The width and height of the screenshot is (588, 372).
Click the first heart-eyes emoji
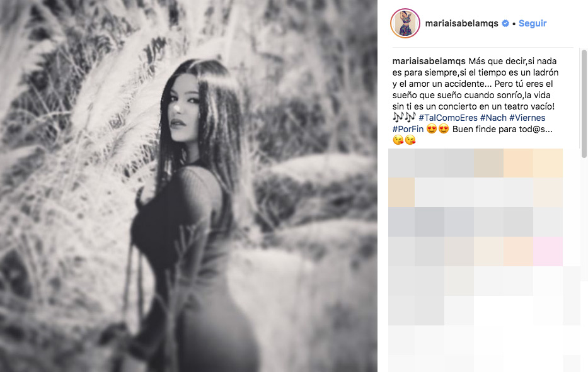point(432,129)
